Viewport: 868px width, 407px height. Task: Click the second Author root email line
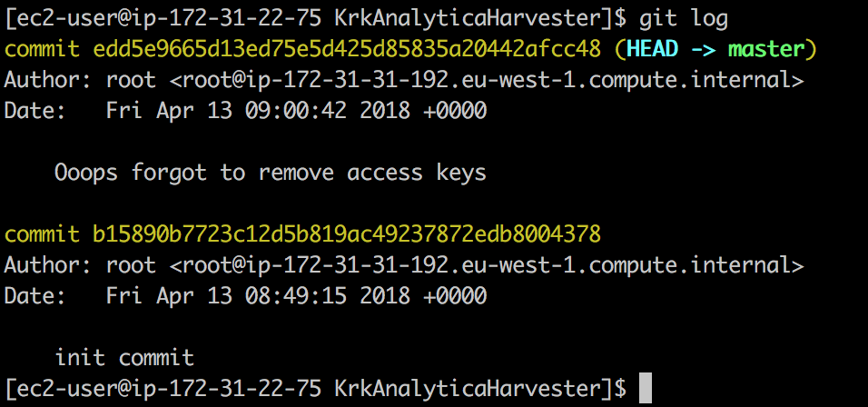tap(403, 265)
